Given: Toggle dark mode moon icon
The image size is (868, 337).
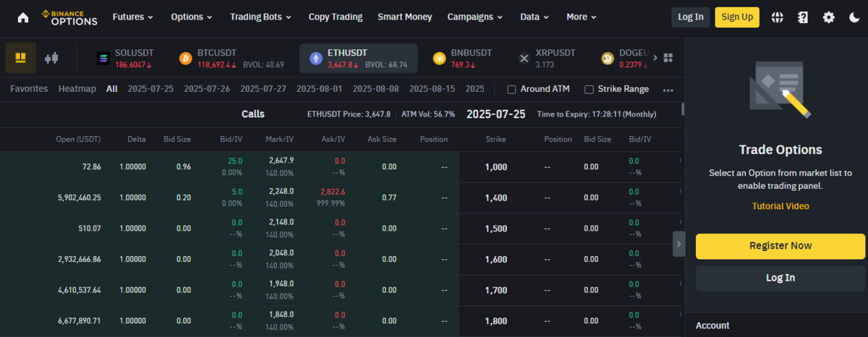Looking at the screenshot, I should click(854, 17).
